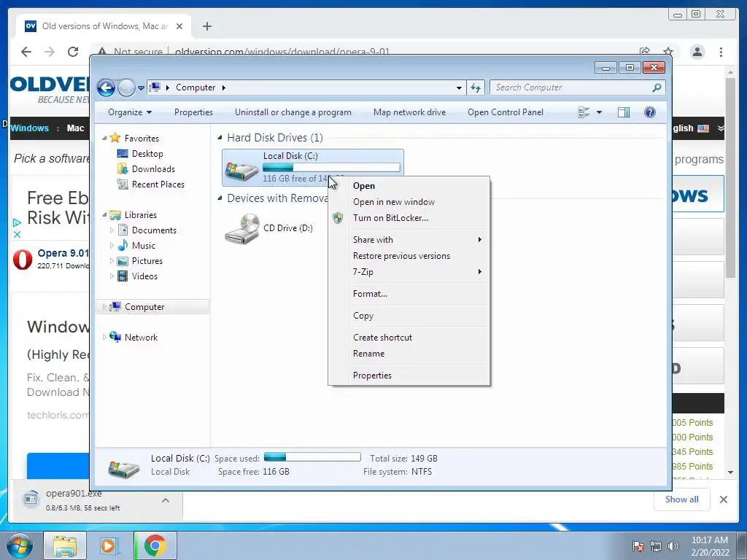Viewport: 747px width, 560px height.
Task: Click Chrome's reload button
Action: tap(72, 52)
